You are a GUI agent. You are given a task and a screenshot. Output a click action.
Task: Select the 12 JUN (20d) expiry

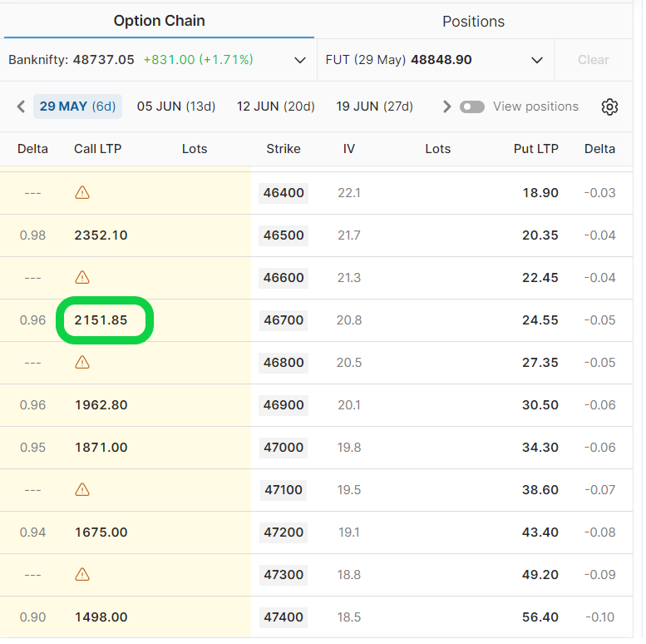(x=276, y=107)
